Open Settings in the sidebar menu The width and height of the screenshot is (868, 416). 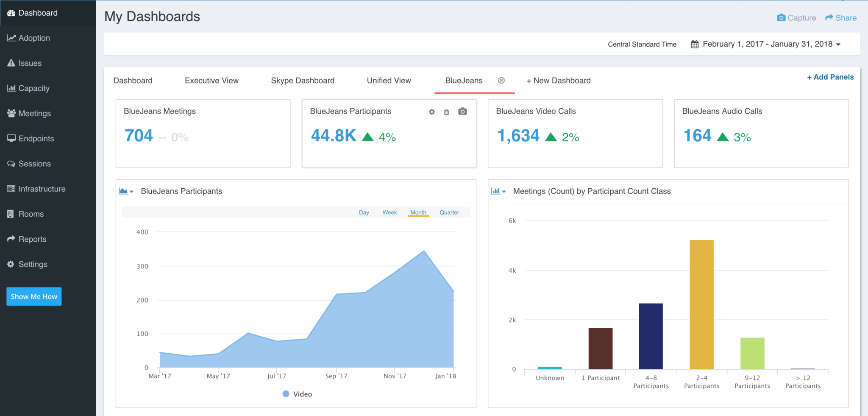point(48,264)
